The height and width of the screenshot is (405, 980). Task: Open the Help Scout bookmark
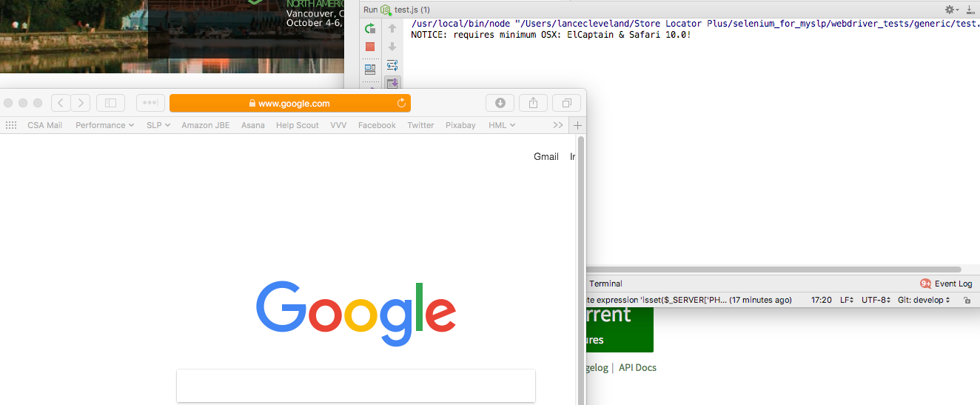(298, 125)
